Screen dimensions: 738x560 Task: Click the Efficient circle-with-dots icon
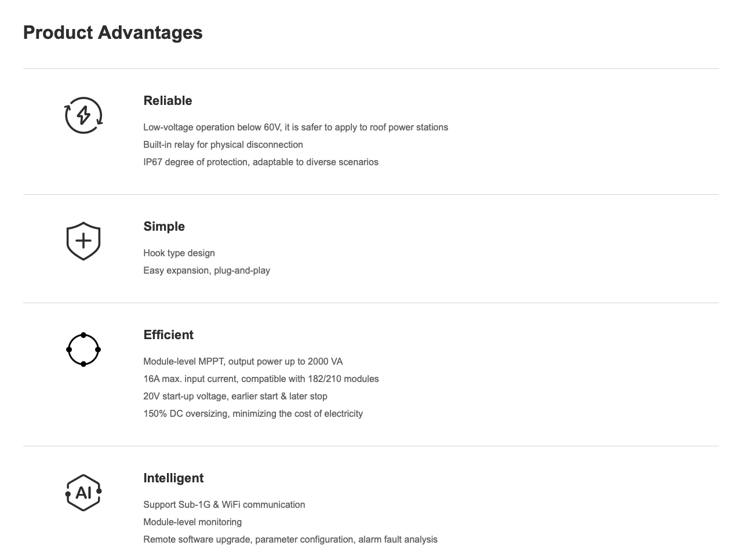(x=83, y=350)
